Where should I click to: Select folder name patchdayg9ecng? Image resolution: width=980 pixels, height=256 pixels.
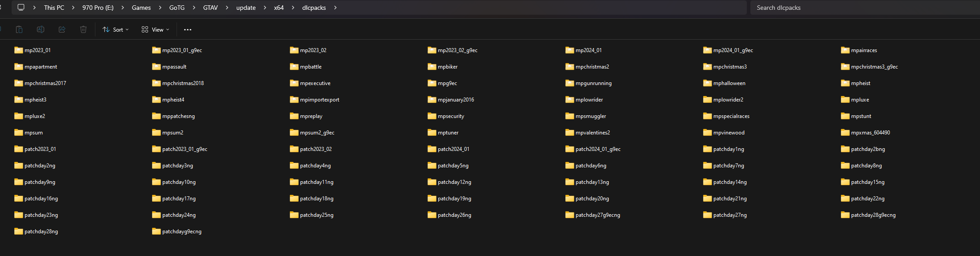click(x=182, y=232)
